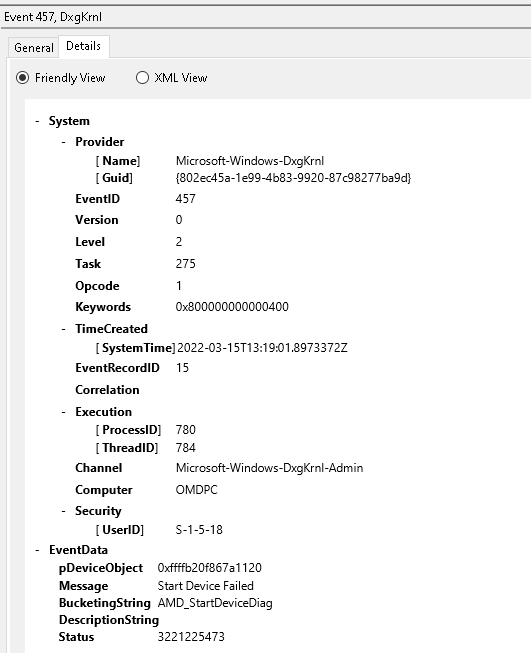Click the [Name] attribute label
The width and height of the screenshot is (531, 653).
point(118,161)
